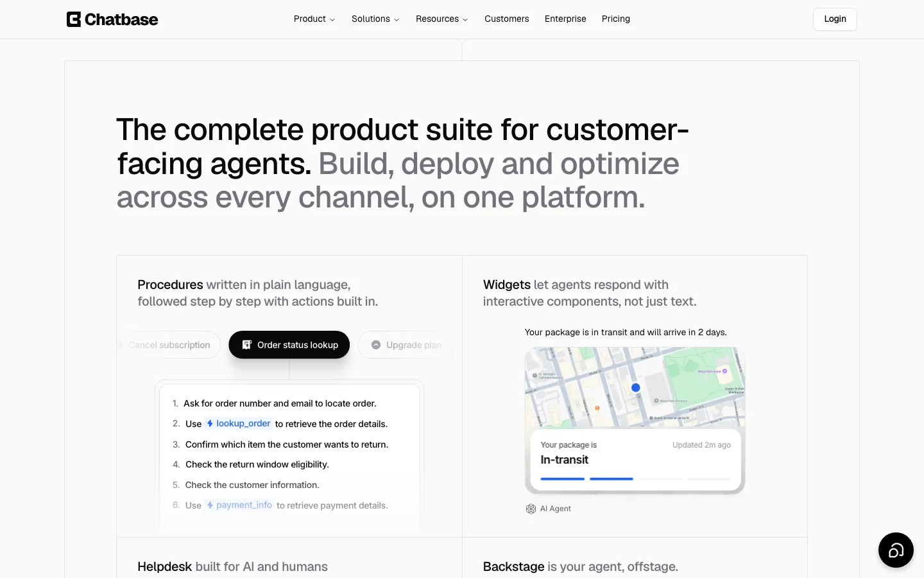This screenshot has height=578, width=924.
Task: Select the Order status lookup tab
Action: point(289,345)
